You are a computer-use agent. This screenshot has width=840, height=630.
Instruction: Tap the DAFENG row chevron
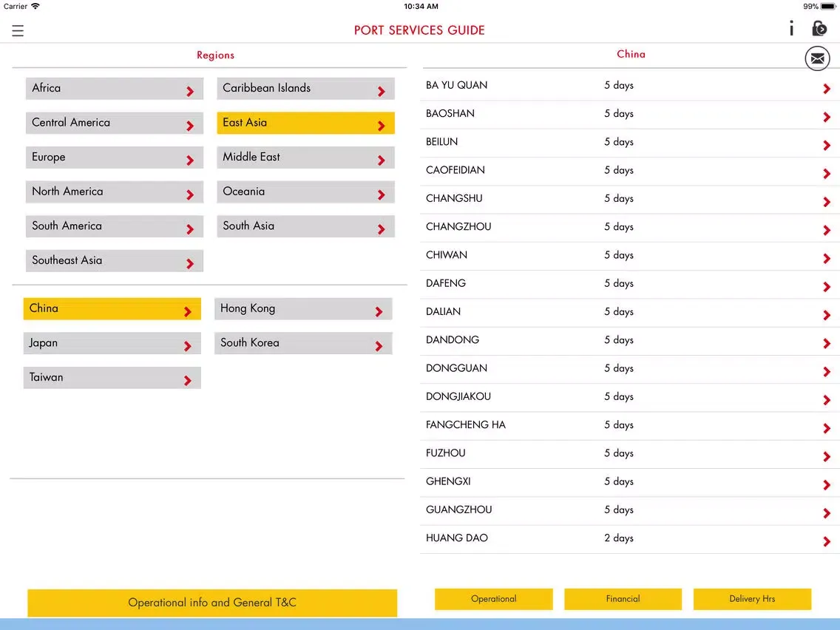[x=827, y=287]
